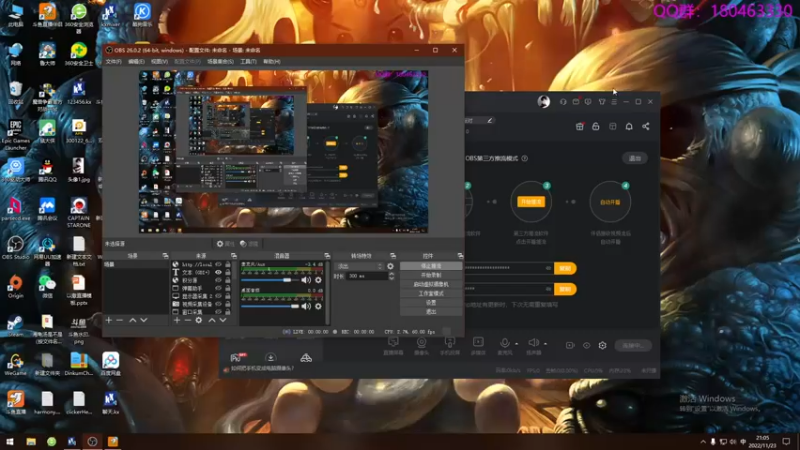Viewport: 800px width, 450px height.
Task: Click the transition duration spinner arrows
Action: click(391, 276)
